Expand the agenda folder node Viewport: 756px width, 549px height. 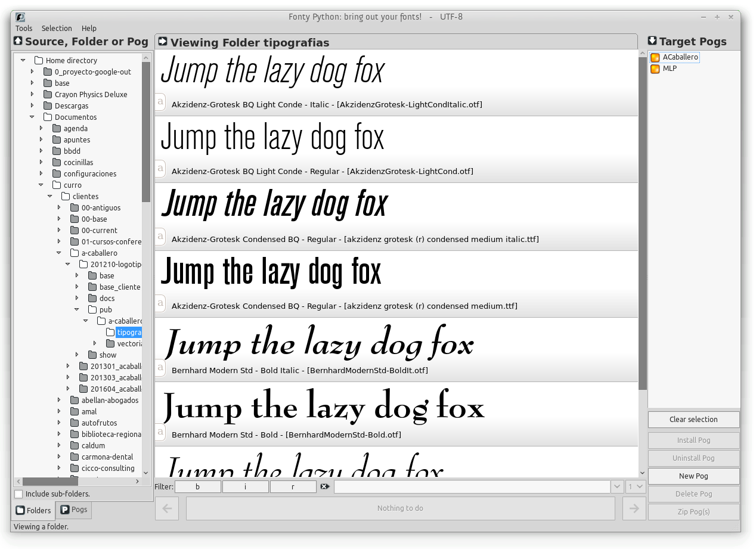[x=41, y=129]
